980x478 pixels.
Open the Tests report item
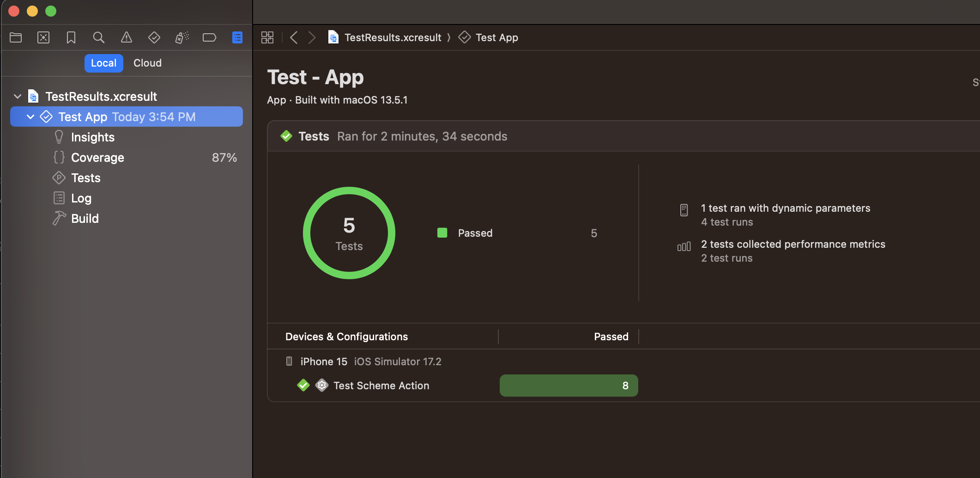pos(86,178)
